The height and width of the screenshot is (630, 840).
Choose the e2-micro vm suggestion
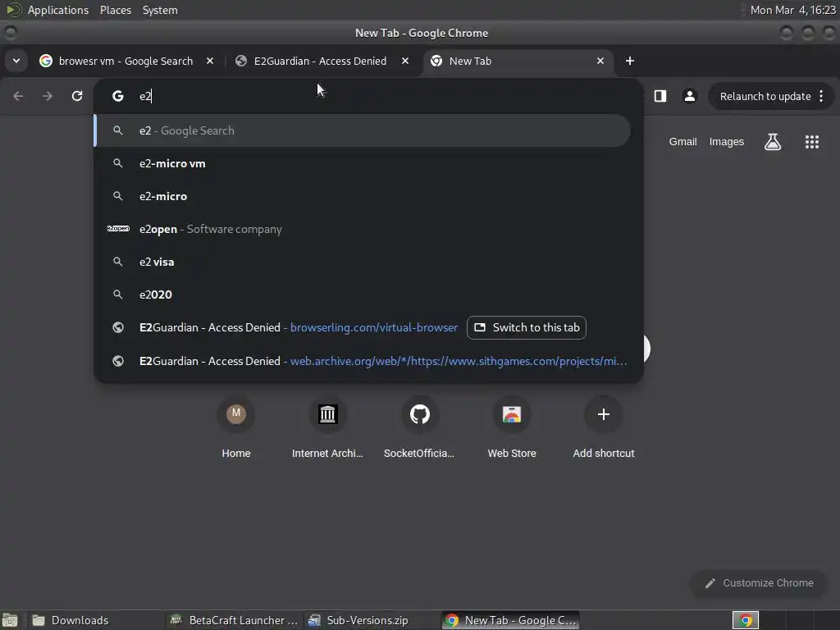[x=362, y=163]
